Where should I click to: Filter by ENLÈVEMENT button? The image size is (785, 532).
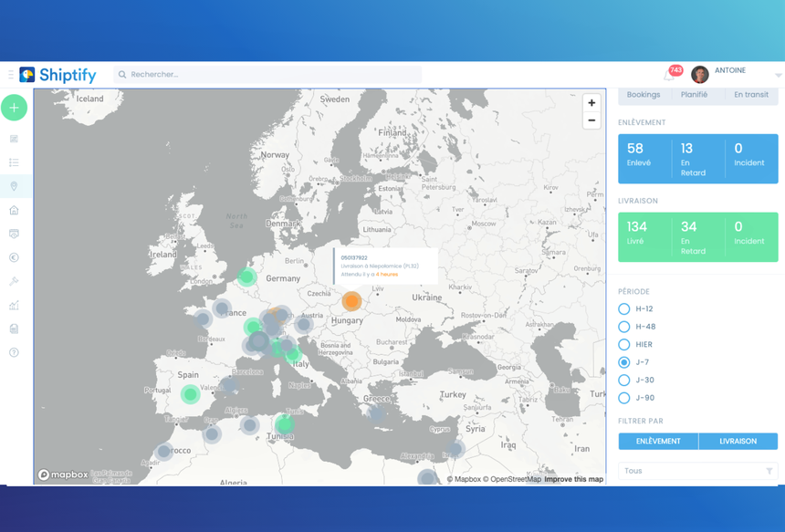(x=658, y=442)
